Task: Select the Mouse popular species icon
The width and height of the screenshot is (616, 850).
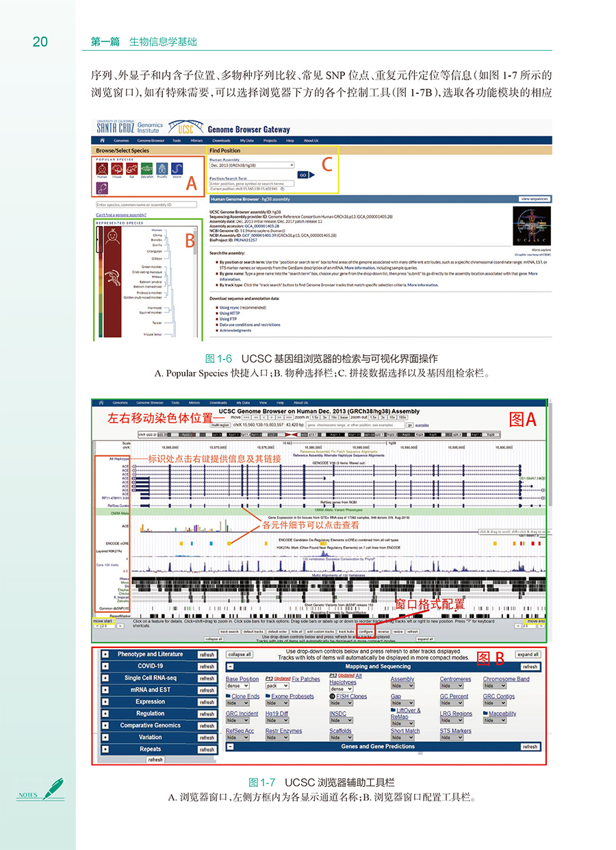Action: coord(116,168)
